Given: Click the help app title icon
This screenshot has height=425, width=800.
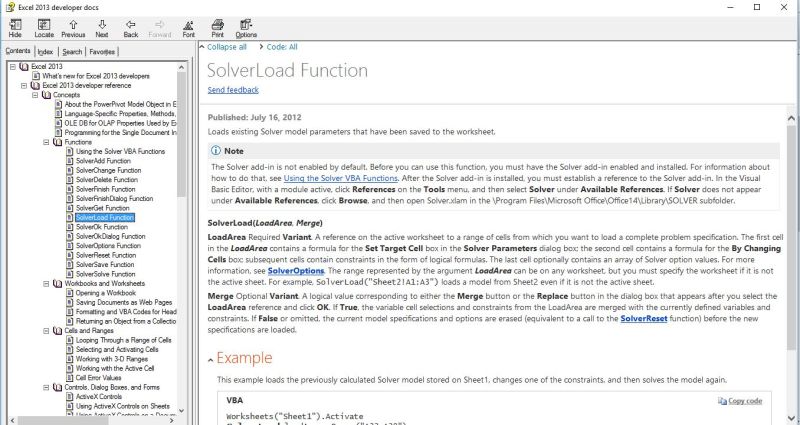Looking at the screenshot, I should [x=10, y=7].
